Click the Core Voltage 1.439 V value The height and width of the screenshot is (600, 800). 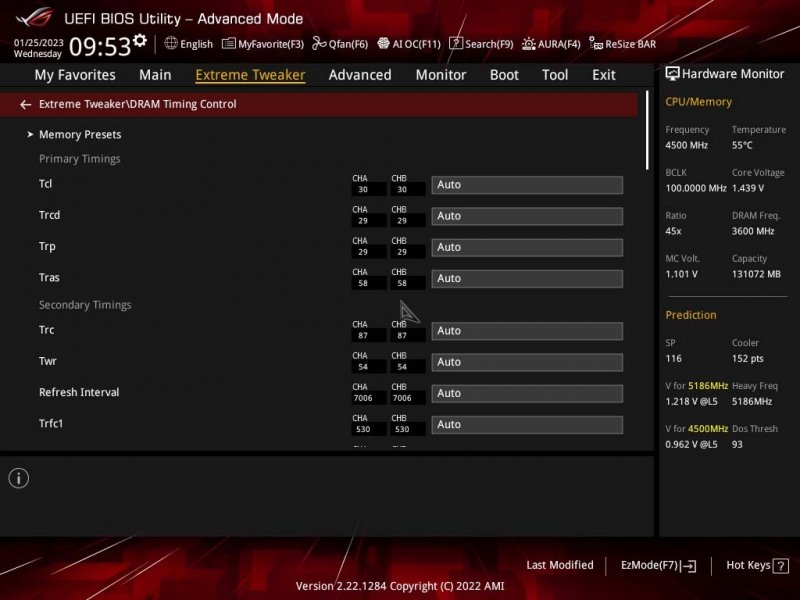pos(748,188)
